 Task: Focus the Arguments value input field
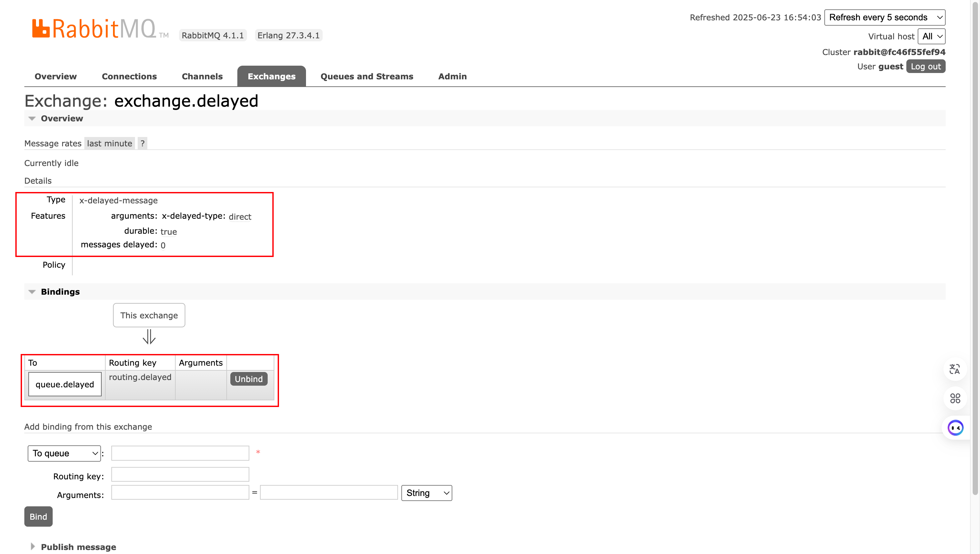tap(329, 492)
